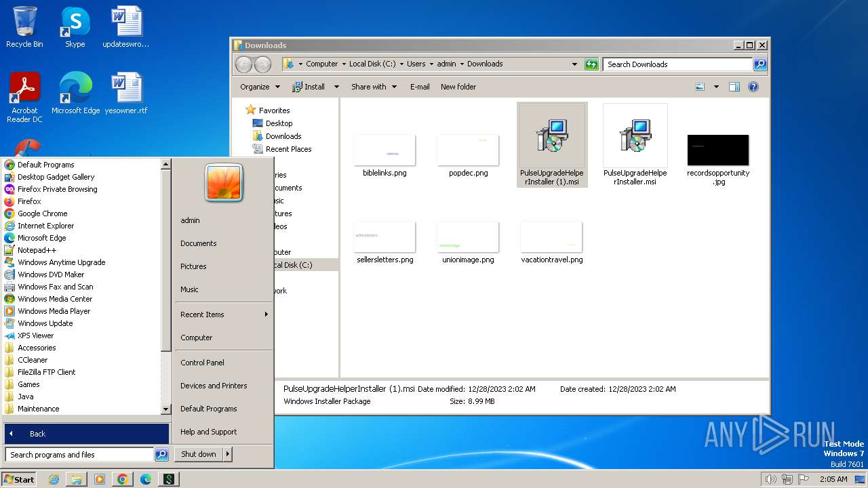The width and height of the screenshot is (868, 488).
Task: Expand Shut down options arrow
Action: 228,454
